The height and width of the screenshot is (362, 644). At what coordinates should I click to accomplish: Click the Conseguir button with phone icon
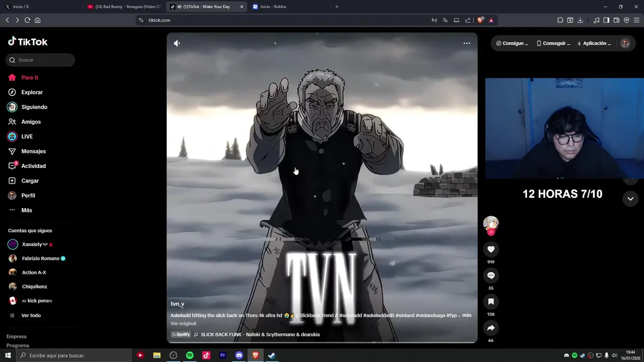pos(553,43)
